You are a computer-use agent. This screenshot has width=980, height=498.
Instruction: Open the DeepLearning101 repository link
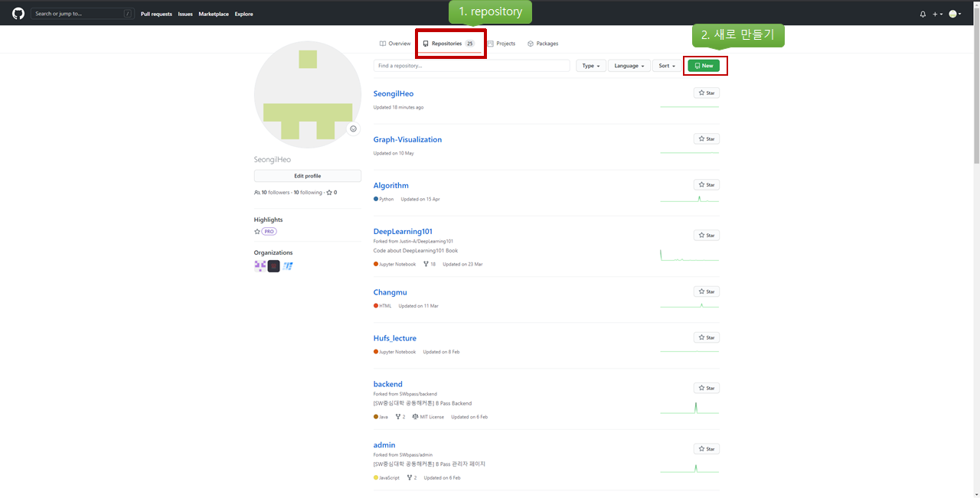pos(403,231)
